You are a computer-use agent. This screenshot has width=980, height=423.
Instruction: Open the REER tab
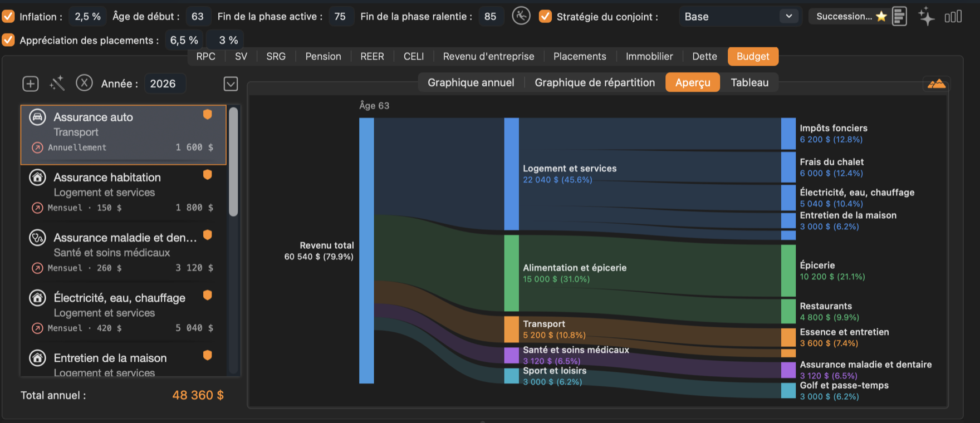pyautogui.click(x=372, y=56)
